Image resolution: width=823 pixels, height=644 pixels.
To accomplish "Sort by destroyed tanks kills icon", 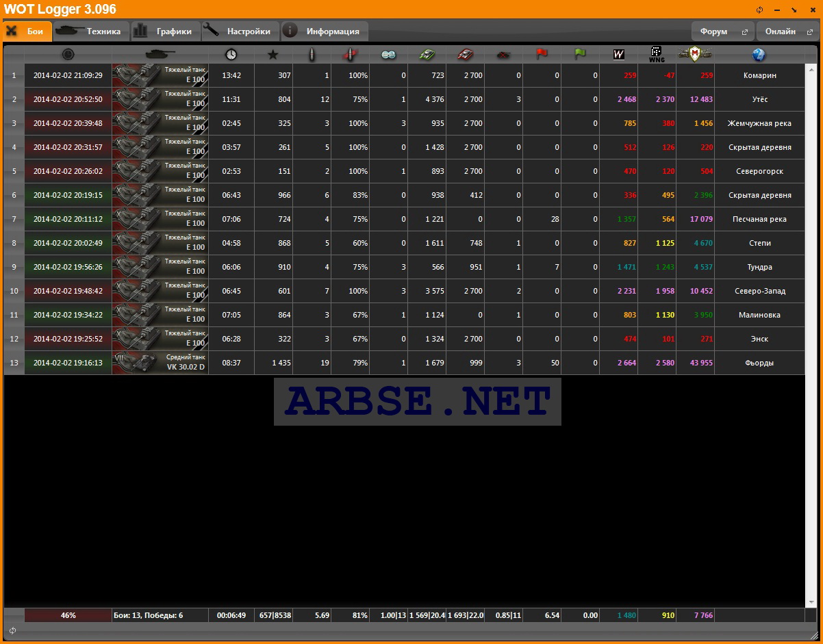I will (x=504, y=54).
